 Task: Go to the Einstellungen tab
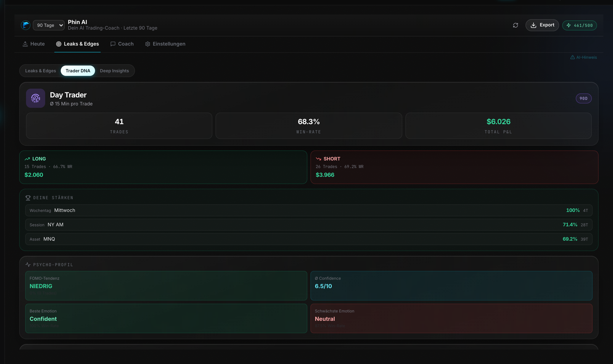[165, 44]
